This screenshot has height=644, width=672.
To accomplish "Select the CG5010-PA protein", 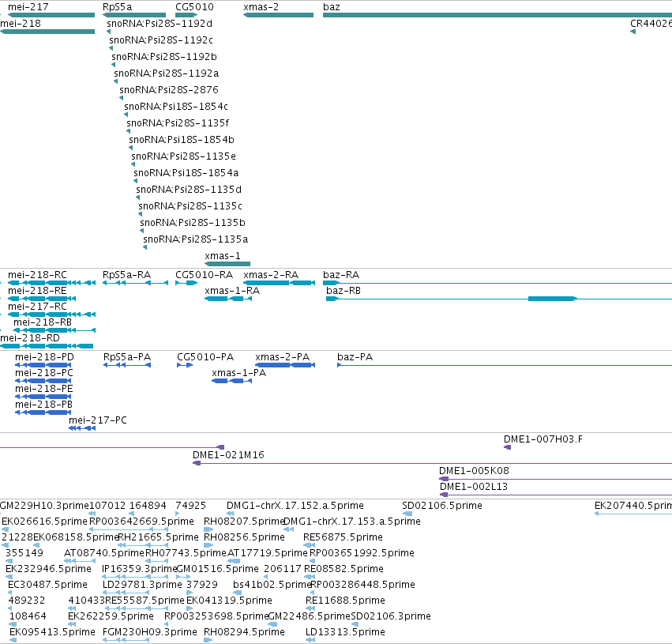I will [185, 365].
